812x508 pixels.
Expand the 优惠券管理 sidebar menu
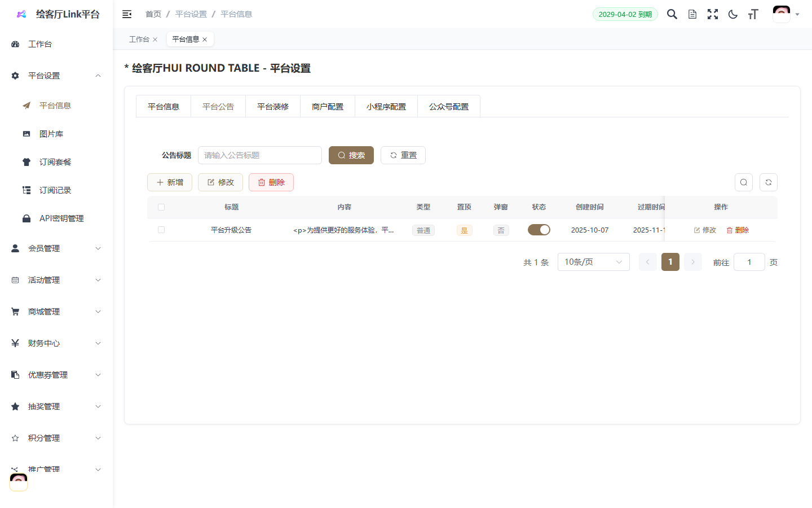[x=56, y=375]
